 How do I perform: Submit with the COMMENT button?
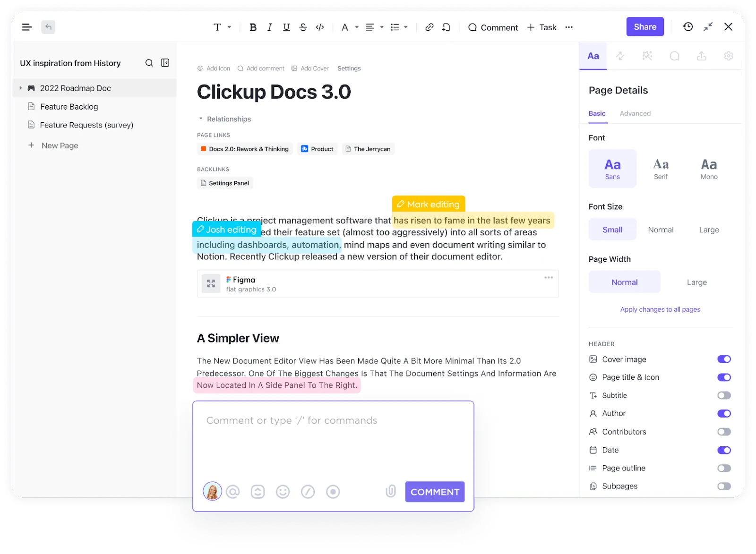tap(435, 492)
